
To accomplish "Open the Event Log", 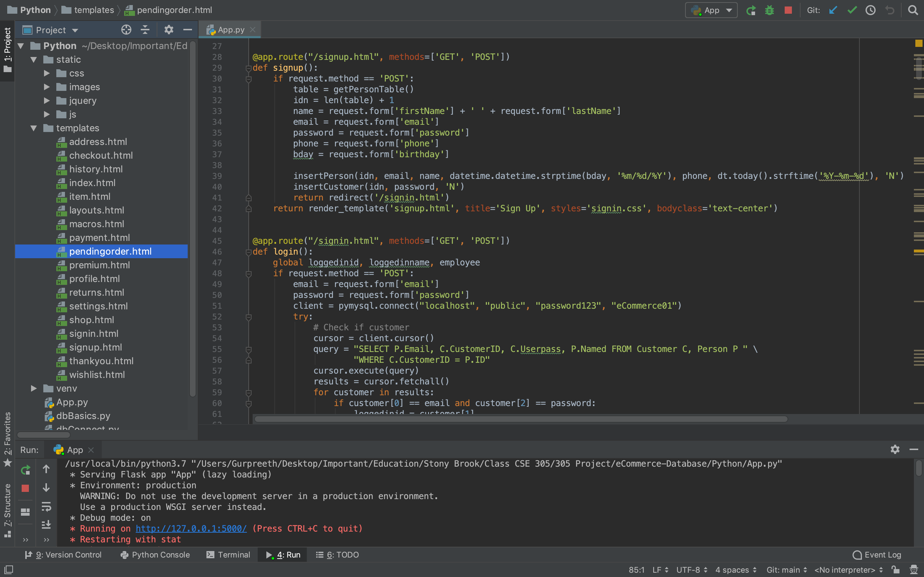I will pyautogui.click(x=877, y=555).
